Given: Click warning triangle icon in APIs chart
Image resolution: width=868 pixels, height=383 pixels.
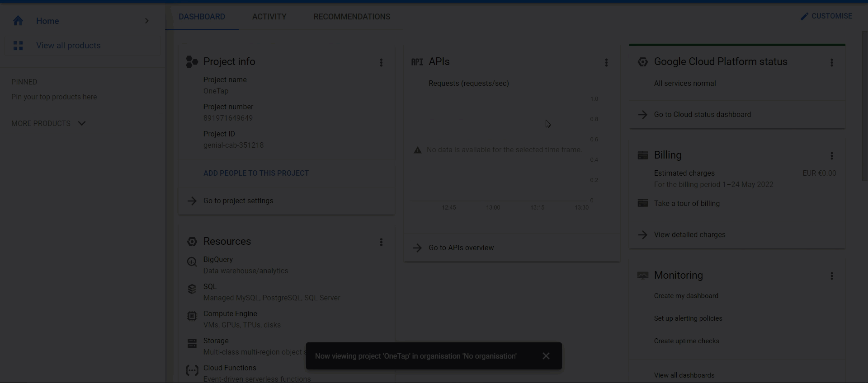Looking at the screenshot, I should click(x=417, y=150).
